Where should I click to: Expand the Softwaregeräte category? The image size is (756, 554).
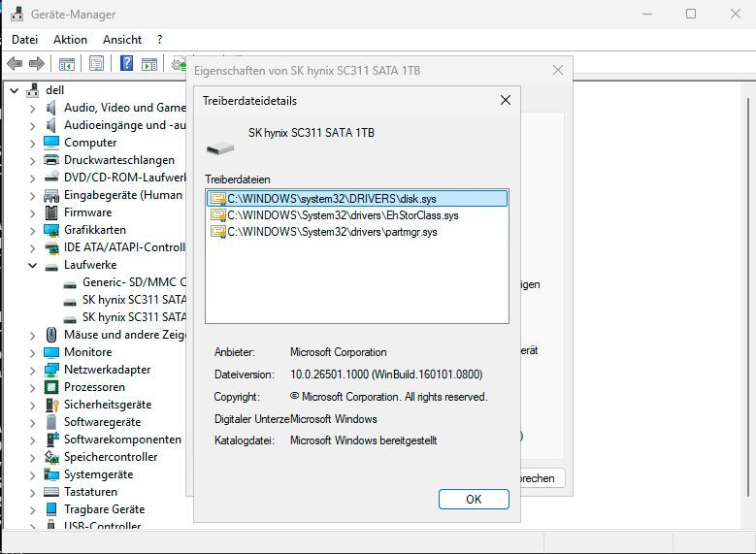(x=32, y=422)
